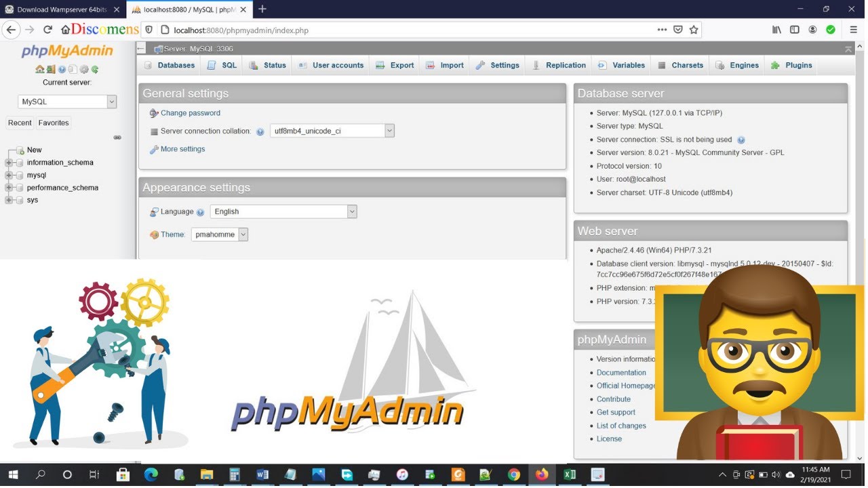This screenshot has height=488, width=868.
Task: Open the Export tab
Action: pos(395,65)
